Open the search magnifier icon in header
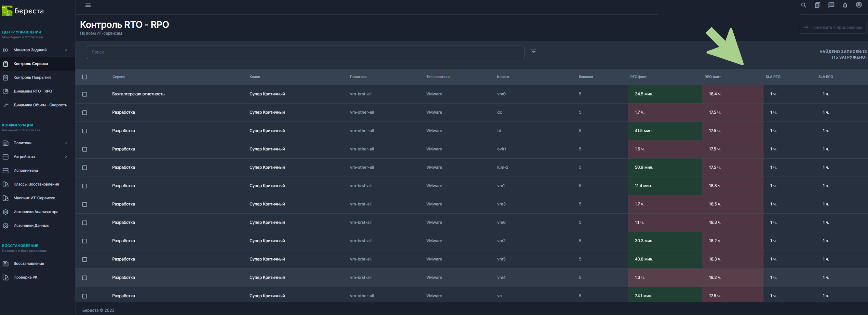The height and width of the screenshot is (315, 868). (803, 6)
